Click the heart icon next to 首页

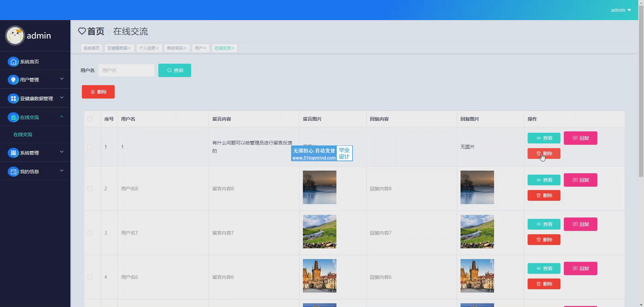pyautogui.click(x=82, y=31)
